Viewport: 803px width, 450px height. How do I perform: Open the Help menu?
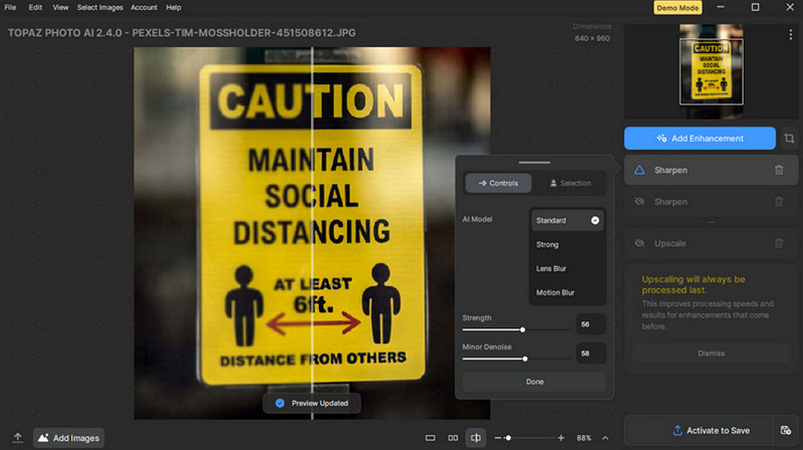click(174, 8)
